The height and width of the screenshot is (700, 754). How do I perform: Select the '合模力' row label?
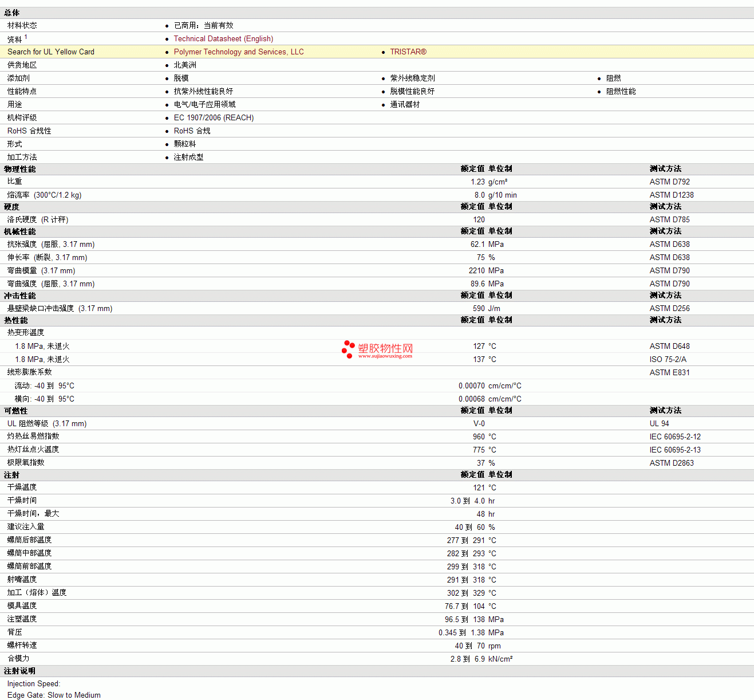pyautogui.click(x=18, y=658)
